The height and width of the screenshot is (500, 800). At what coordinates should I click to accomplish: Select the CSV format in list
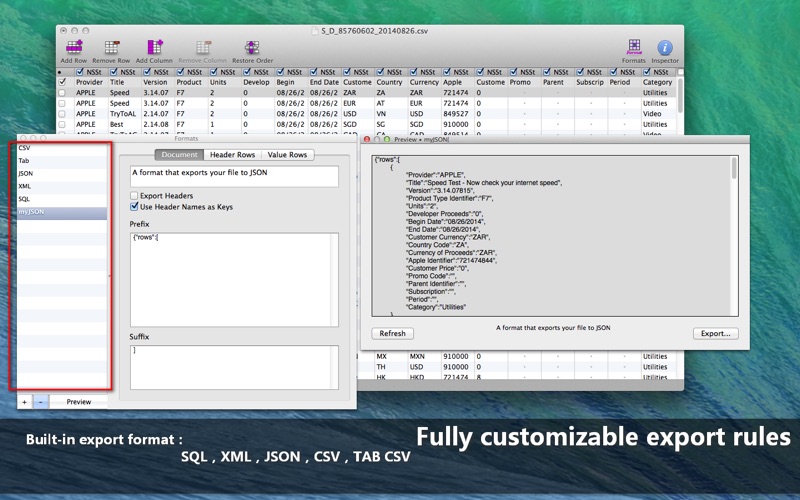pyautogui.click(x=62, y=148)
